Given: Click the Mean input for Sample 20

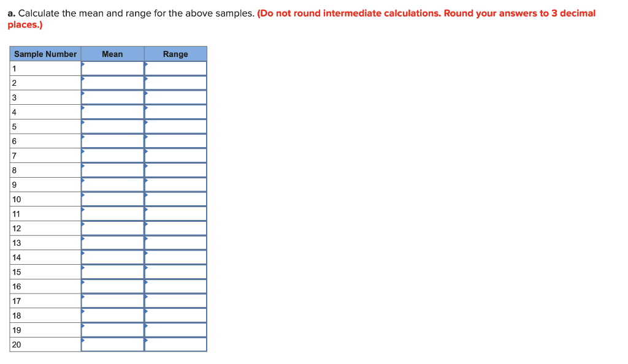Looking at the screenshot, I should pyautogui.click(x=112, y=345).
